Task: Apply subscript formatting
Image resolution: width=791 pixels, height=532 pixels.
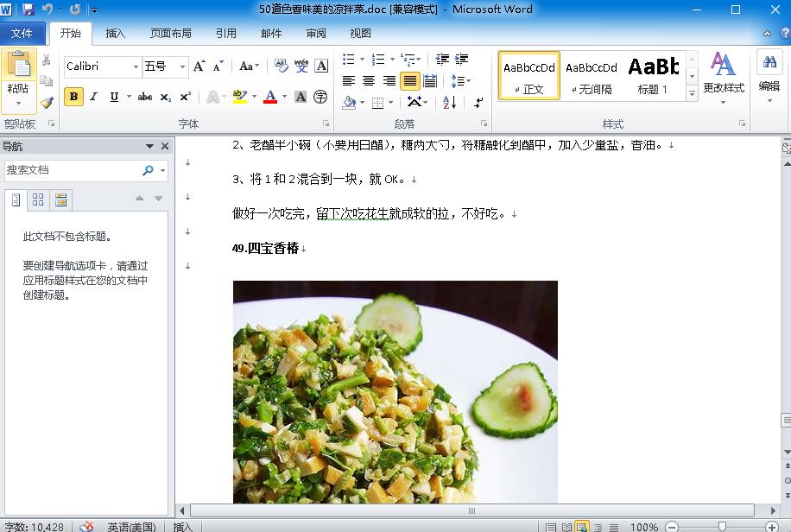Action: coord(166,97)
